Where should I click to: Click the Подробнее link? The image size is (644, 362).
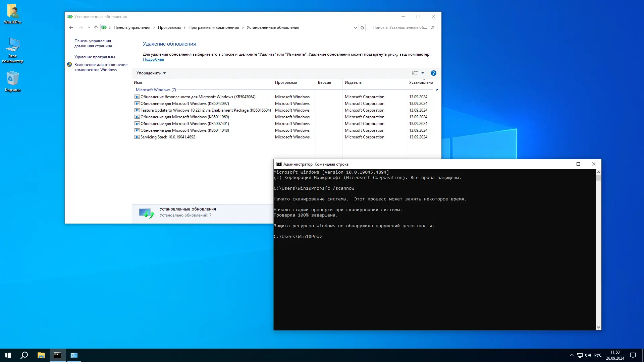click(x=153, y=59)
